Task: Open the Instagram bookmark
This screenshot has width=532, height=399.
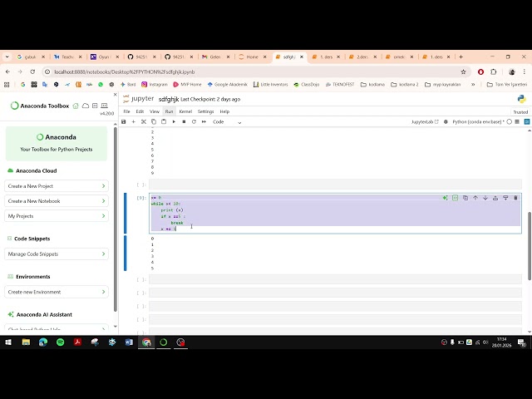Action: click(x=155, y=85)
